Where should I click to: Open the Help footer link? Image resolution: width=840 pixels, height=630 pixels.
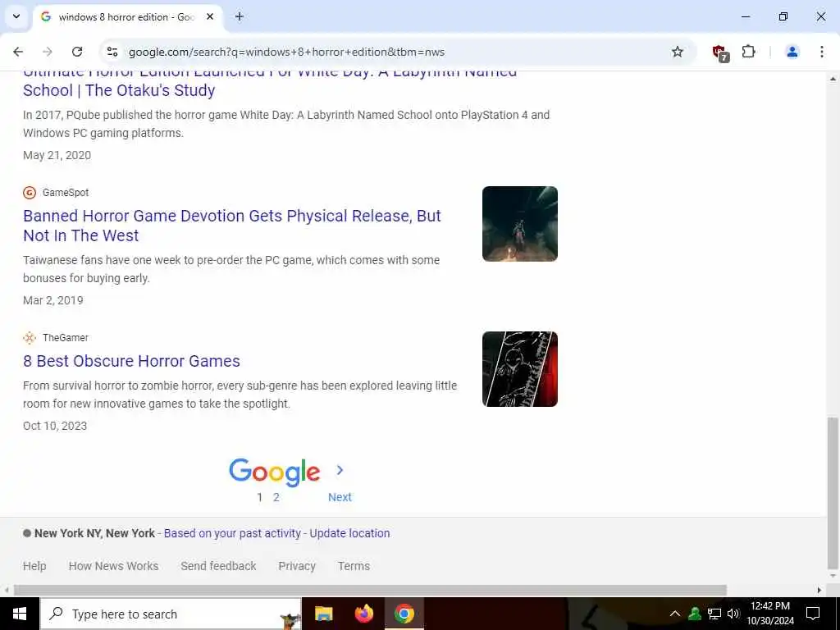click(34, 566)
